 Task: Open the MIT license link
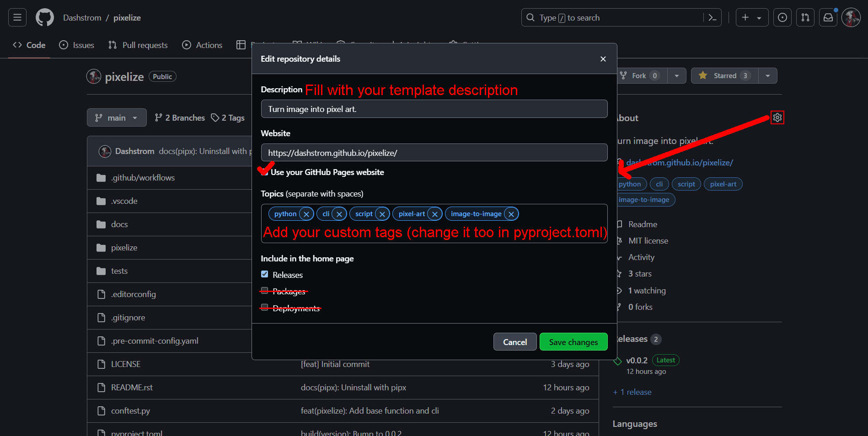[648, 241]
